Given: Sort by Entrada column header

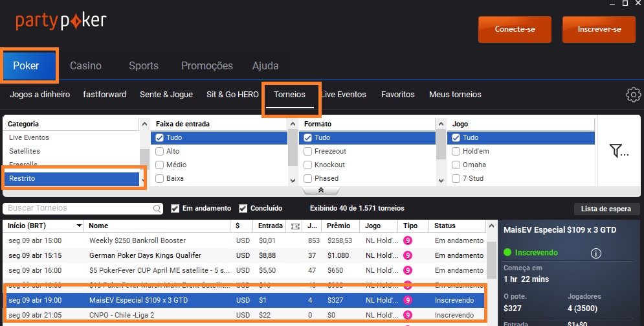Looking at the screenshot, I should (270, 226).
